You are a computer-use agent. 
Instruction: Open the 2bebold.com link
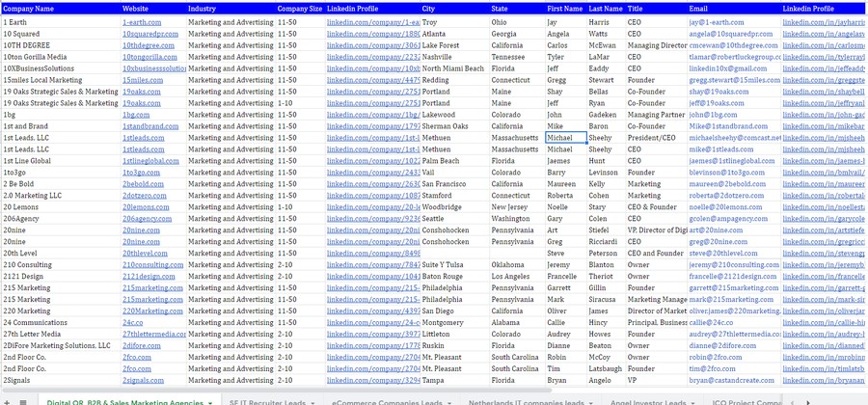click(143, 183)
